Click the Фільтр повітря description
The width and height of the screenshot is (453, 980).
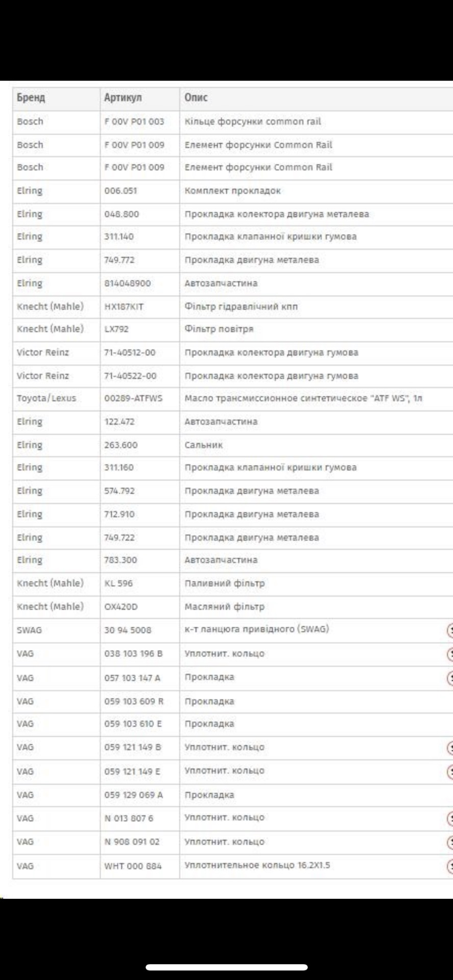[x=219, y=329]
